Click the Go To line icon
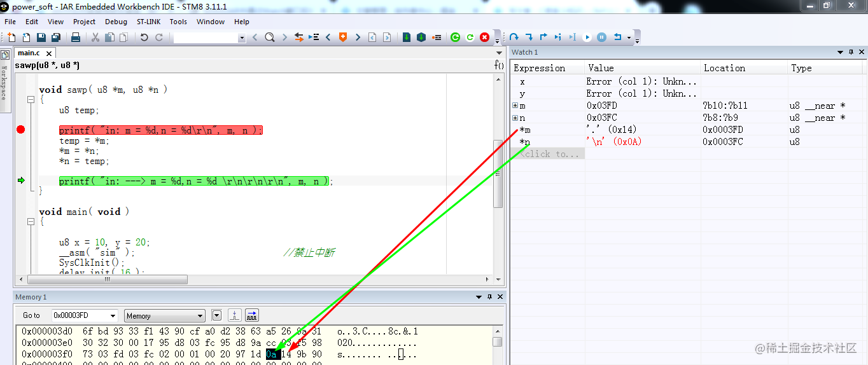 click(314, 38)
